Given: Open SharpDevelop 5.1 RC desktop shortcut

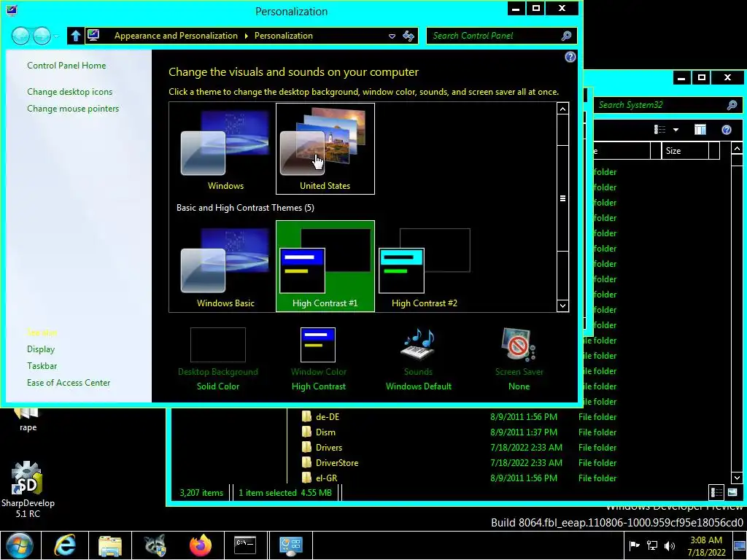Looking at the screenshot, I should pyautogui.click(x=28, y=489).
